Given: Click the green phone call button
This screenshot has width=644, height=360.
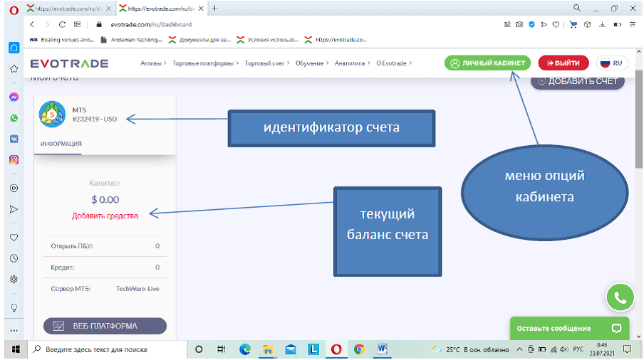Looking at the screenshot, I should coord(620,298).
